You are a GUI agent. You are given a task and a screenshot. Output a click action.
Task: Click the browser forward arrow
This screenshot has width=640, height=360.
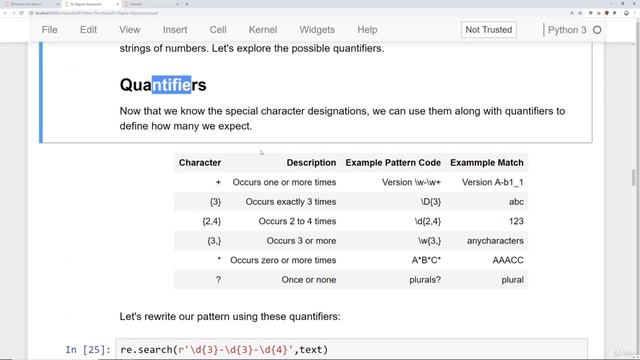13,13
